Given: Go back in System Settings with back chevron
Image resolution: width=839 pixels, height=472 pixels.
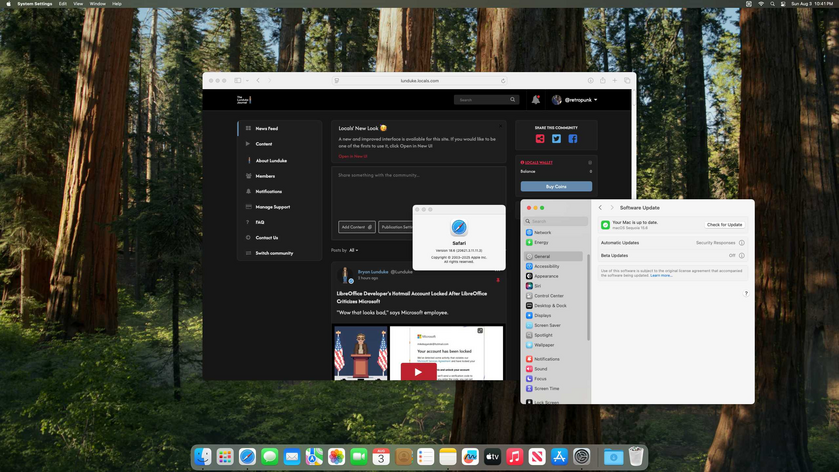Looking at the screenshot, I should click(600, 208).
